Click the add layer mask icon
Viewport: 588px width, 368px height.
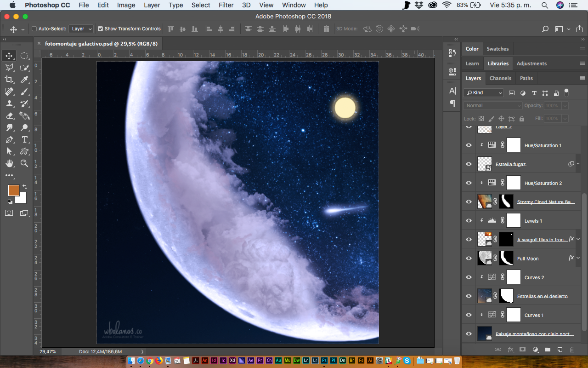click(522, 350)
